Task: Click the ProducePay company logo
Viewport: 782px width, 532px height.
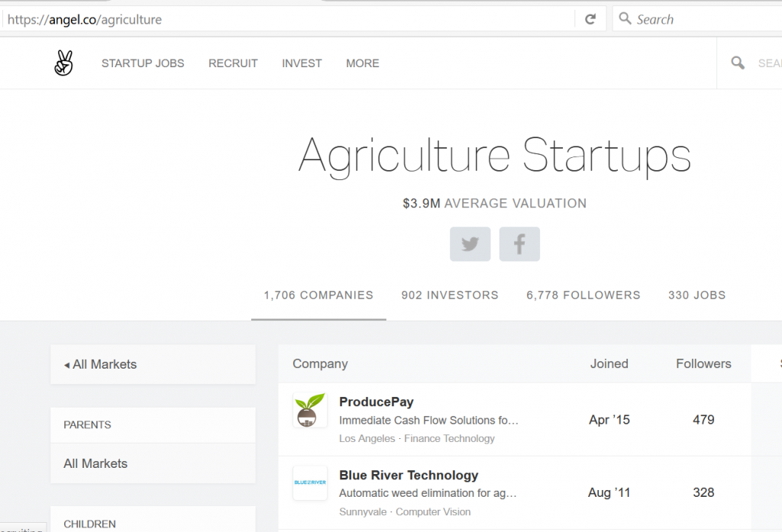Action: [310, 410]
